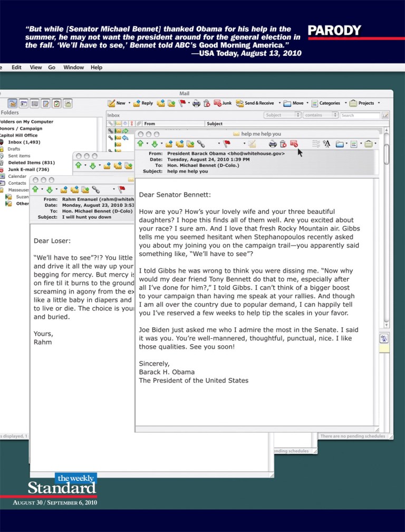
Task: Go to previous message in Obama email window
Action: tap(140, 144)
